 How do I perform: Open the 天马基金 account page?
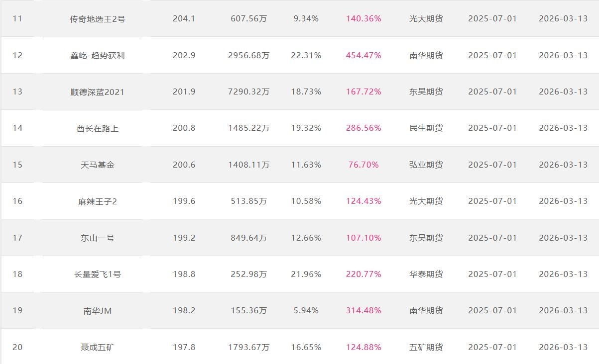click(x=98, y=165)
